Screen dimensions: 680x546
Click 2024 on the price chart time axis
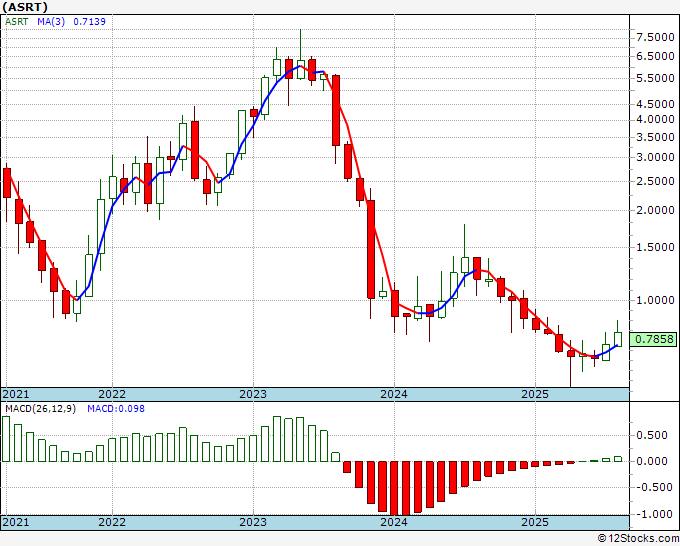point(394,394)
